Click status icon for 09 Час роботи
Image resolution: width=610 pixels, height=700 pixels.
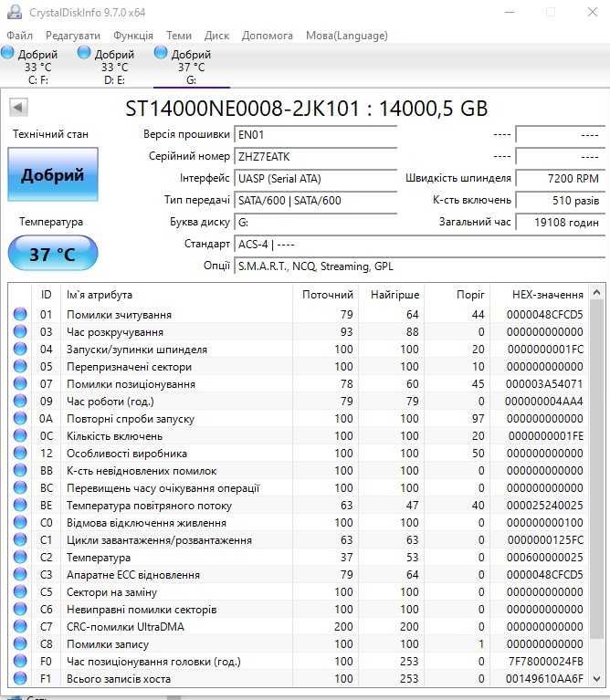click(x=20, y=401)
